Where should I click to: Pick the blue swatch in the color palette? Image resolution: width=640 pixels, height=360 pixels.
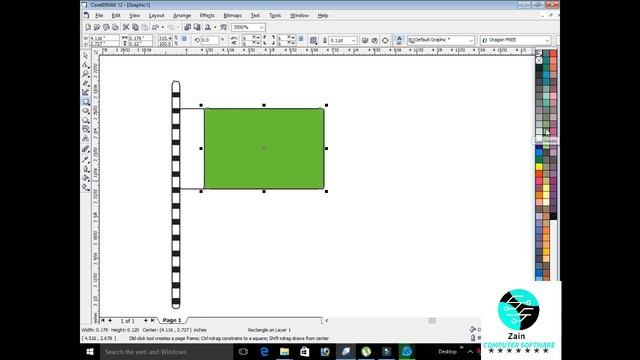coord(539,152)
